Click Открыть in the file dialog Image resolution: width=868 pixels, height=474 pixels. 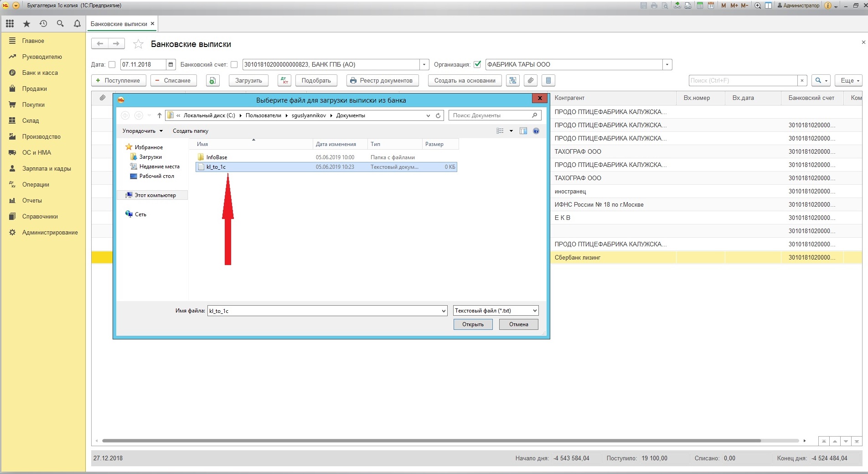tap(473, 324)
